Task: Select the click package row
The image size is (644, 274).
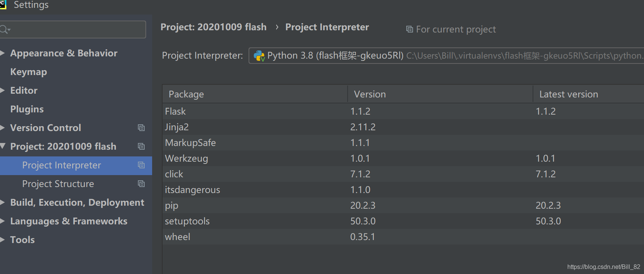Action: 403,174
